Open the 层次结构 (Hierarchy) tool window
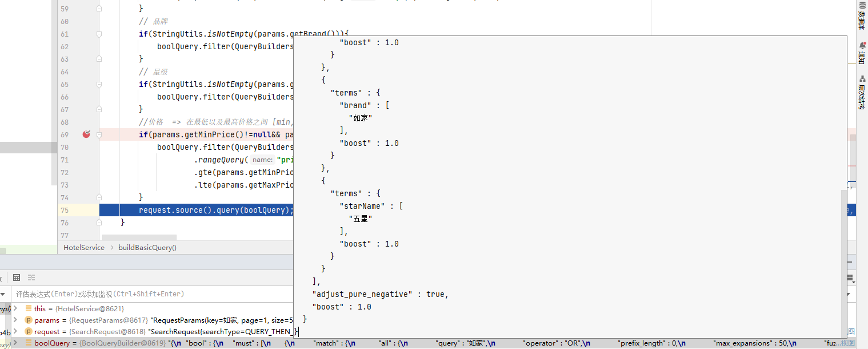 [x=862, y=92]
